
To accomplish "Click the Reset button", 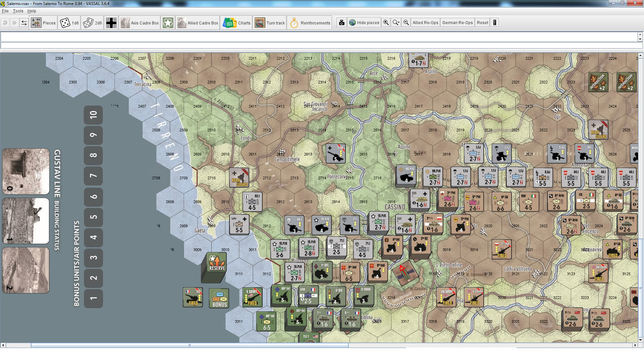I will (x=482, y=23).
